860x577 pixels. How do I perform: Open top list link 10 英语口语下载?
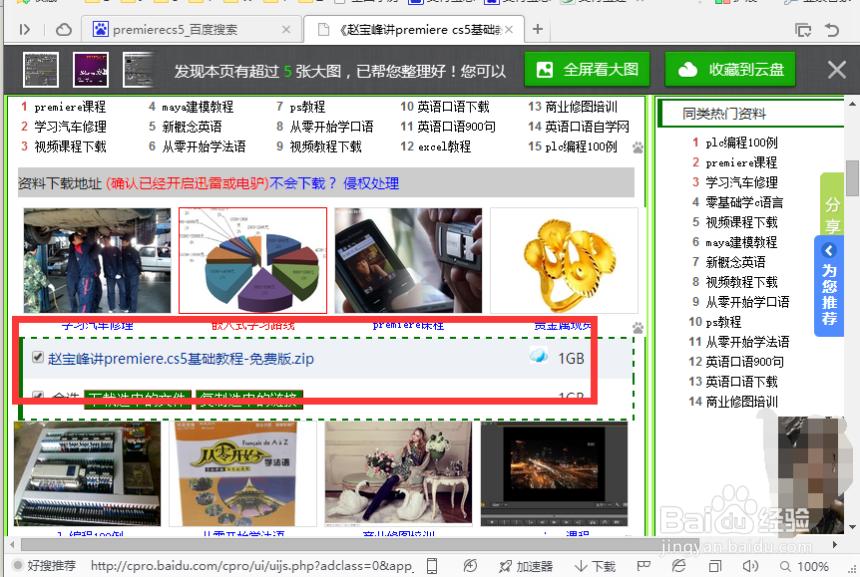click(453, 107)
